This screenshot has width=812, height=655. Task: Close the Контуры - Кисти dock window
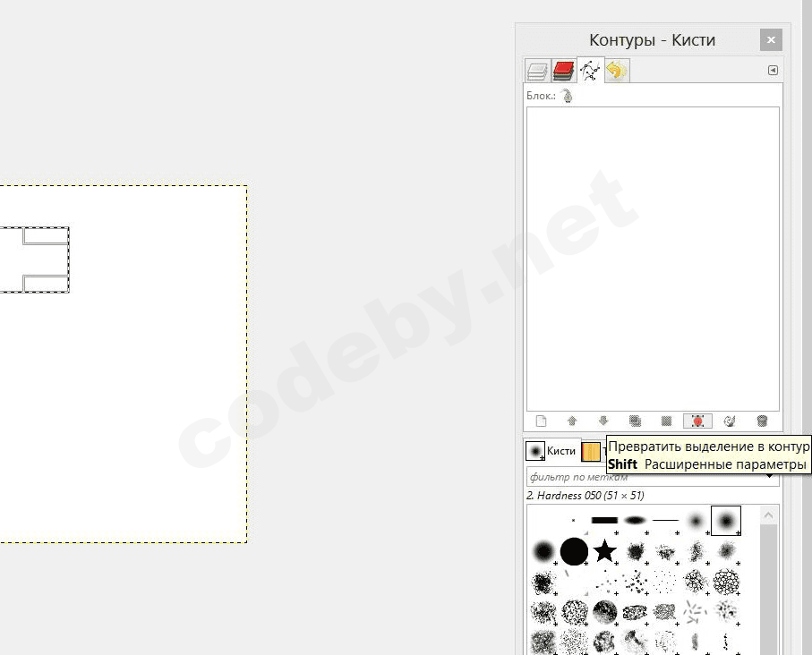[771, 40]
